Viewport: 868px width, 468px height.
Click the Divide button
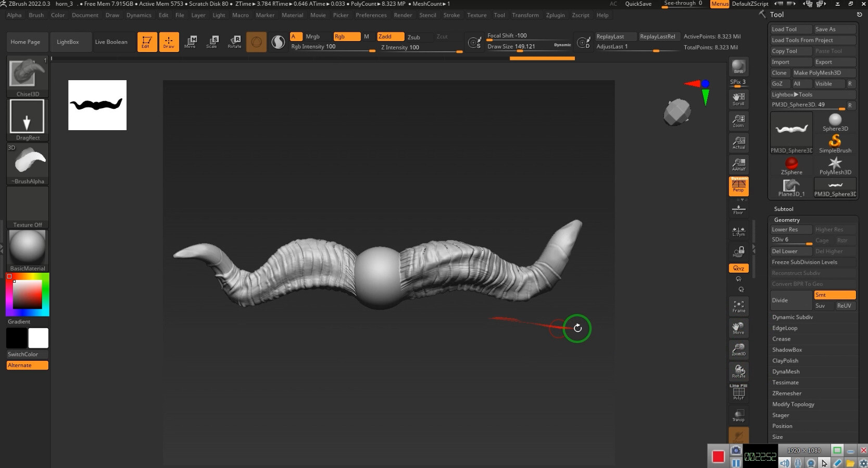point(791,300)
